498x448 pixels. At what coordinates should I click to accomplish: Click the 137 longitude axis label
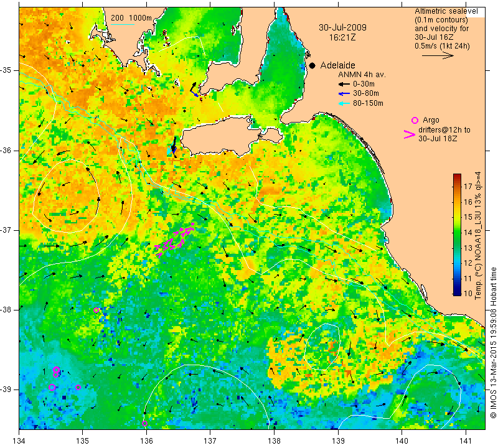coord(210,441)
